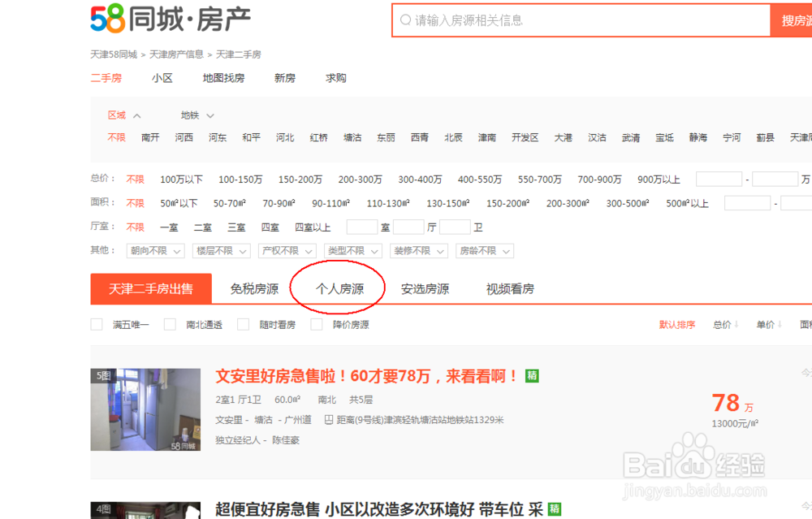Click 天津房产信息 breadcrumb link
The image size is (812, 519).
(x=176, y=54)
